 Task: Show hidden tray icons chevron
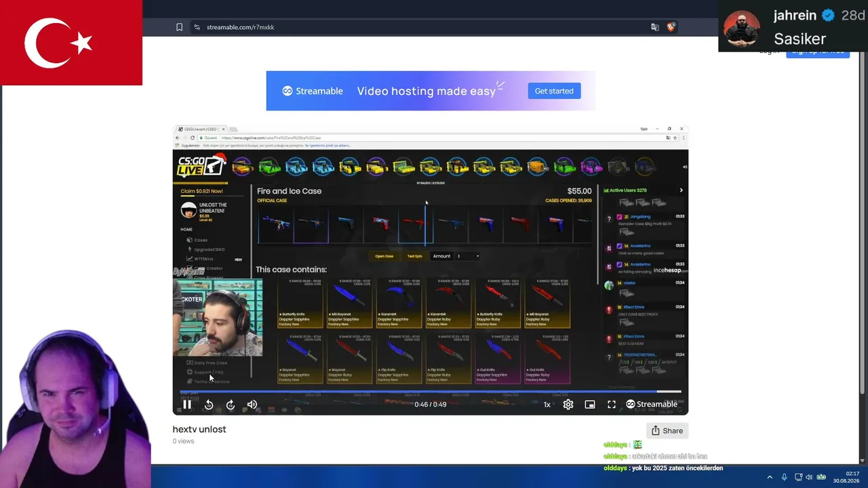point(770,477)
